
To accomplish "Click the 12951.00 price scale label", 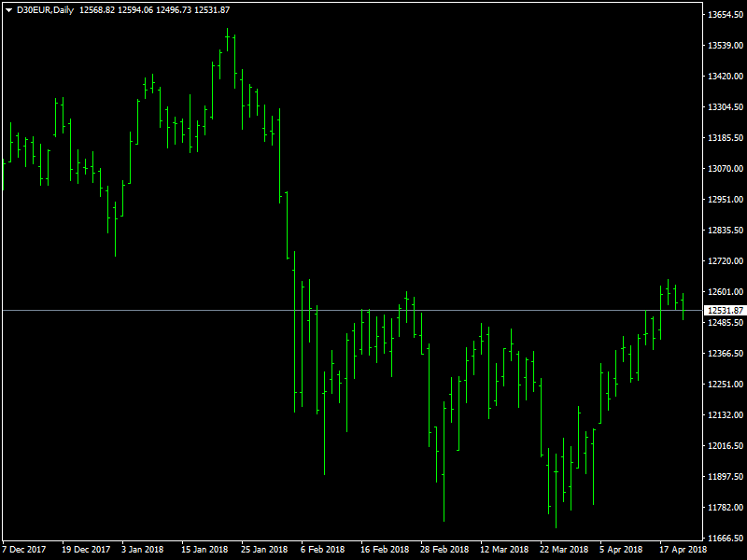I will tap(726, 200).
